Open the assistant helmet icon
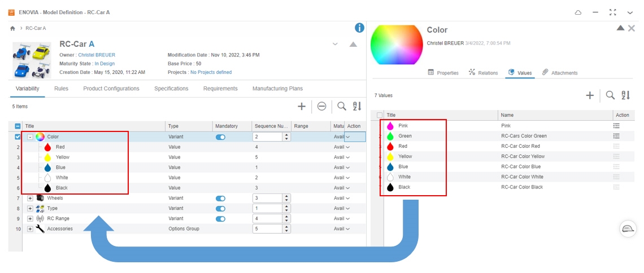 [x=627, y=228]
